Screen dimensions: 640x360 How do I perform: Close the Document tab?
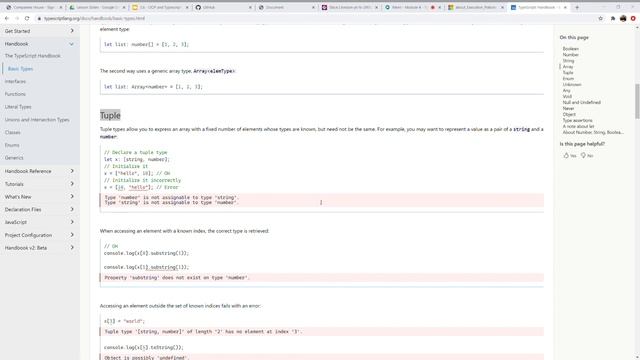coord(313,7)
